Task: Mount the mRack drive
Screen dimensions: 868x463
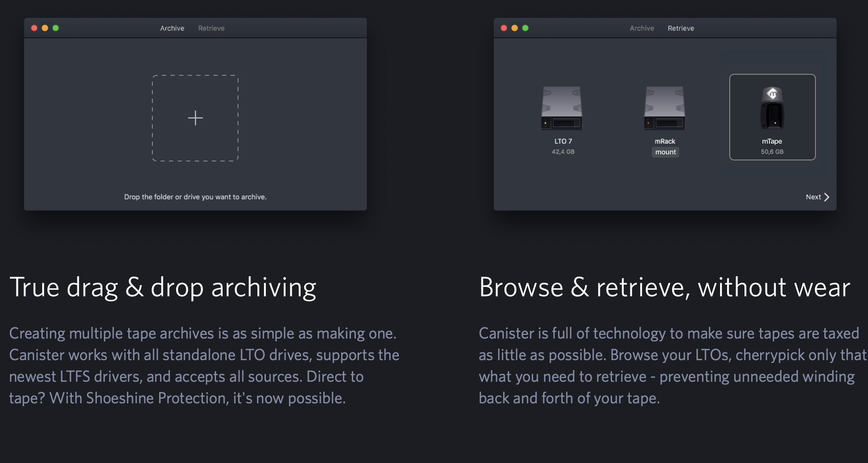Action: tap(666, 152)
